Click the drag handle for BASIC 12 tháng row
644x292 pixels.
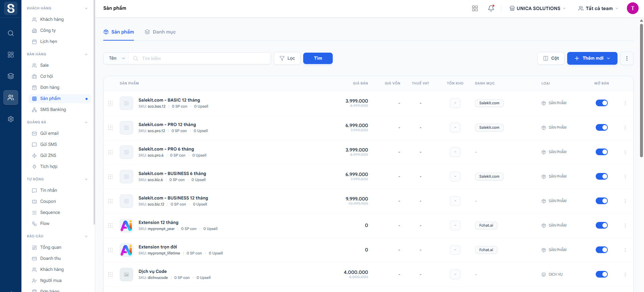[110, 103]
